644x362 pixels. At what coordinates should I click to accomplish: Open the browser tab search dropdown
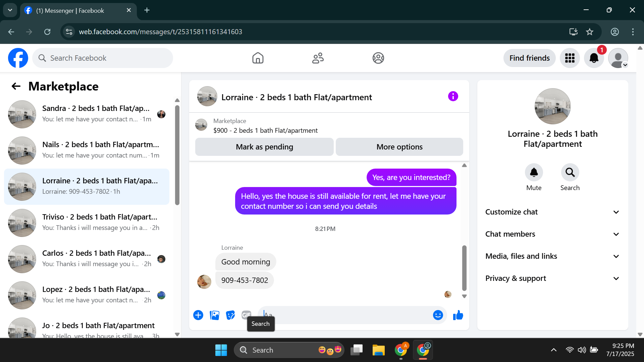click(x=10, y=10)
